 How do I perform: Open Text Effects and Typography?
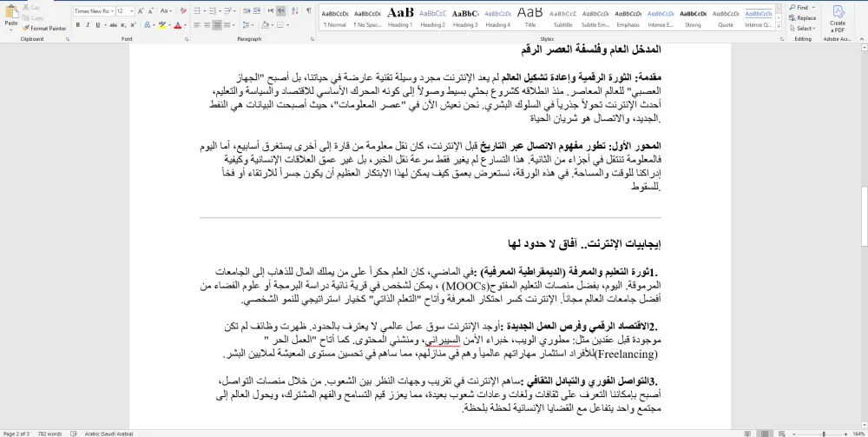[x=148, y=25]
